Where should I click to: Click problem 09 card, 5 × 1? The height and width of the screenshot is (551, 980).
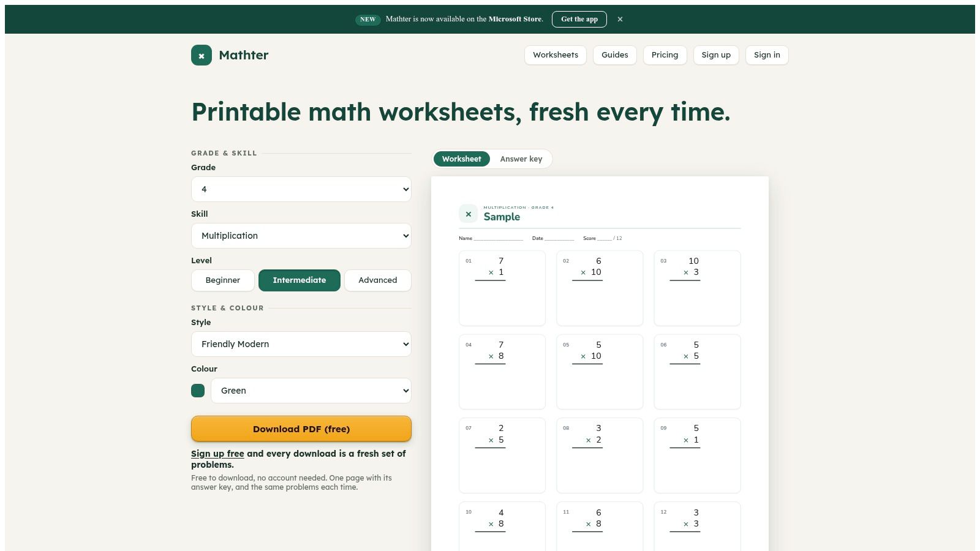point(698,455)
